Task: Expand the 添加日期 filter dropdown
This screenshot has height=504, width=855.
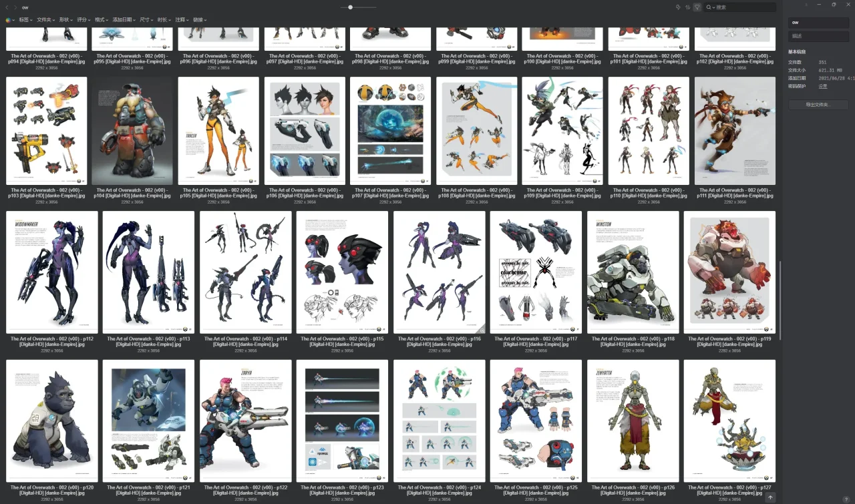Action: [x=124, y=20]
